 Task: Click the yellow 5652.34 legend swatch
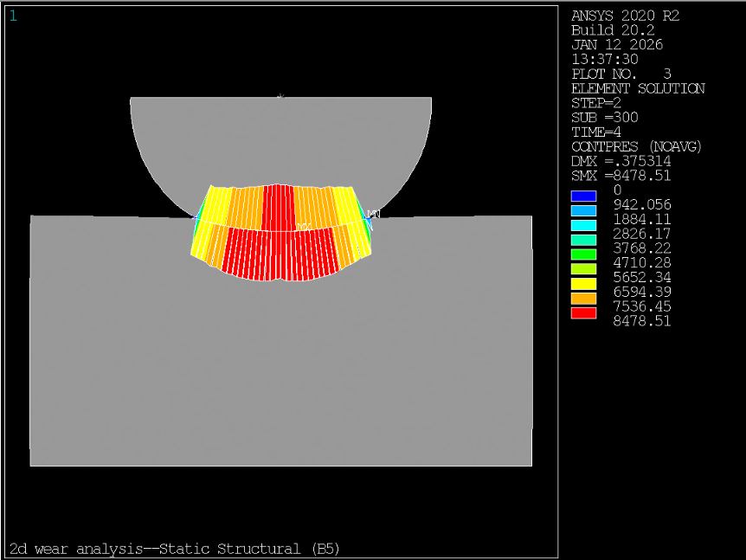pyautogui.click(x=583, y=284)
